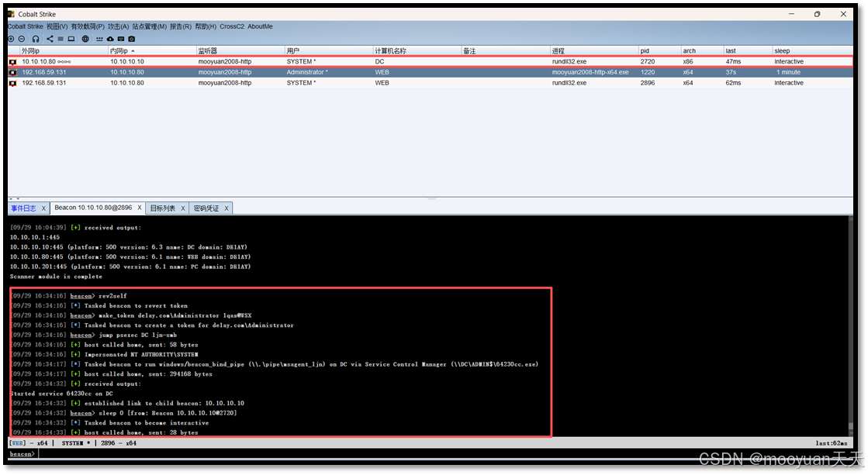Select session row with 10.10.10.80 external ip

[431, 61]
